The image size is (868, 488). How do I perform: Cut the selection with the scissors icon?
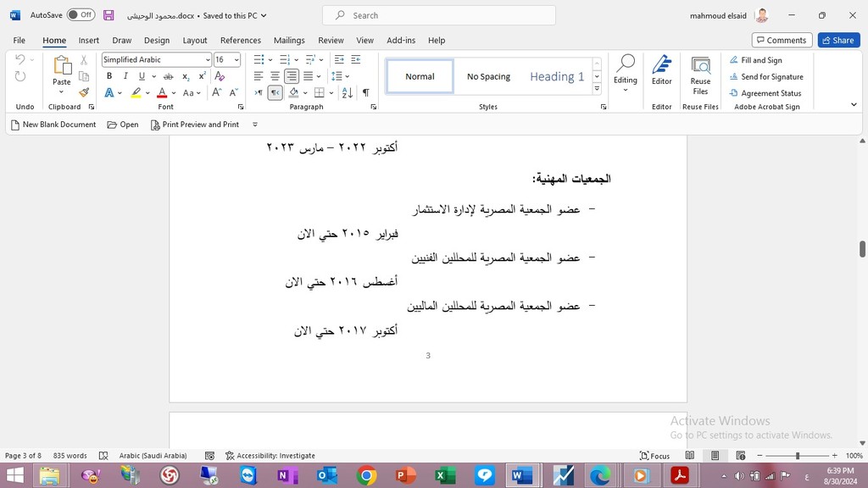pyautogui.click(x=84, y=60)
